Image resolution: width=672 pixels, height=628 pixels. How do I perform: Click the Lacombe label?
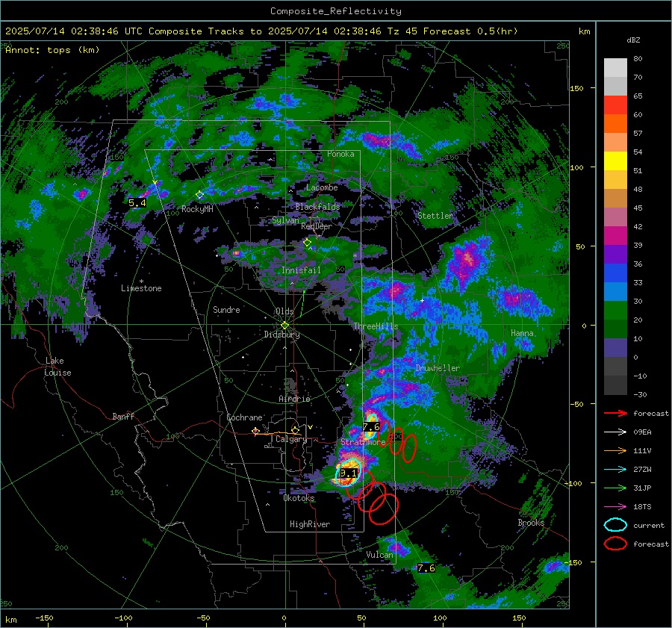click(322, 187)
